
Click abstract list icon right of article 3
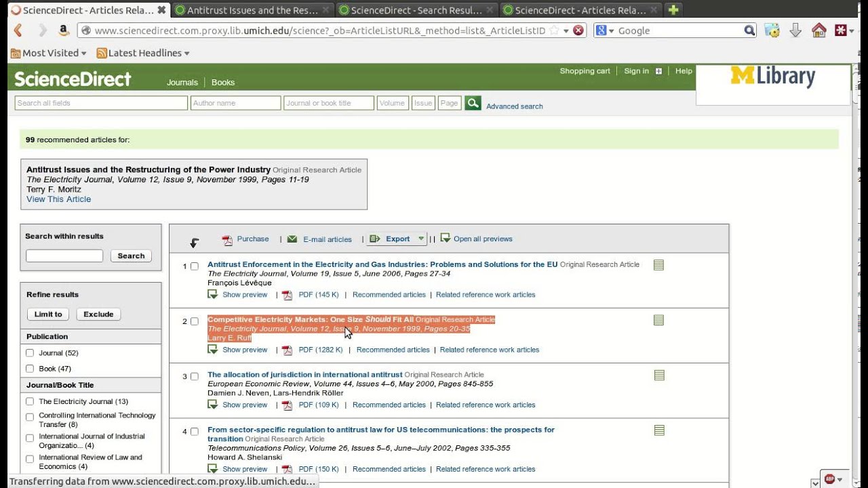(658, 375)
